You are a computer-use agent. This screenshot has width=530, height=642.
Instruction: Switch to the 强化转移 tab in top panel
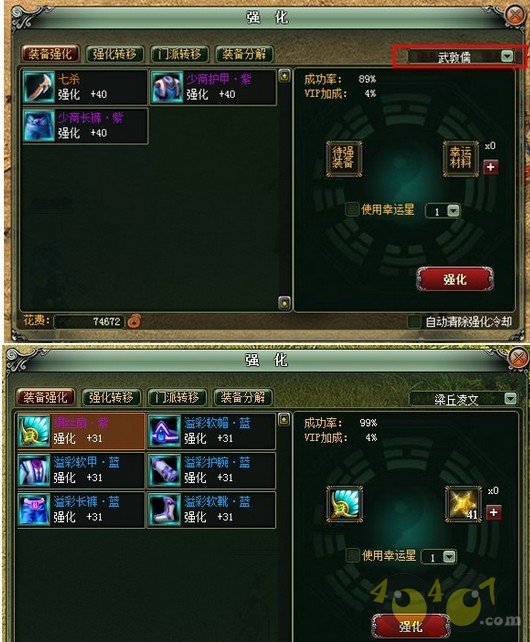coord(115,54)
